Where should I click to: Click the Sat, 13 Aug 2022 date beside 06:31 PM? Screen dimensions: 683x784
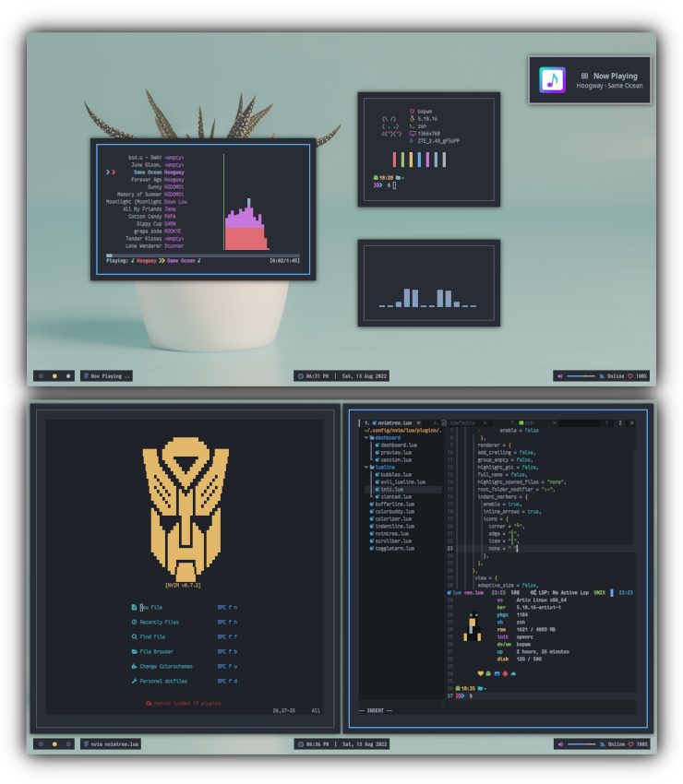[x=365, y=376]
